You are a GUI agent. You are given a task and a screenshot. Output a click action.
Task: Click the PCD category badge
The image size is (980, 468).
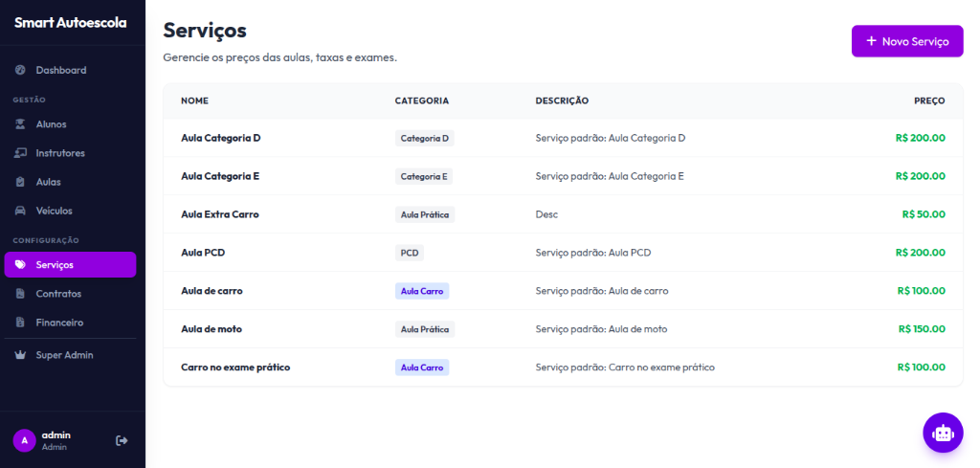pyautogui.click(x=410, y=253)
